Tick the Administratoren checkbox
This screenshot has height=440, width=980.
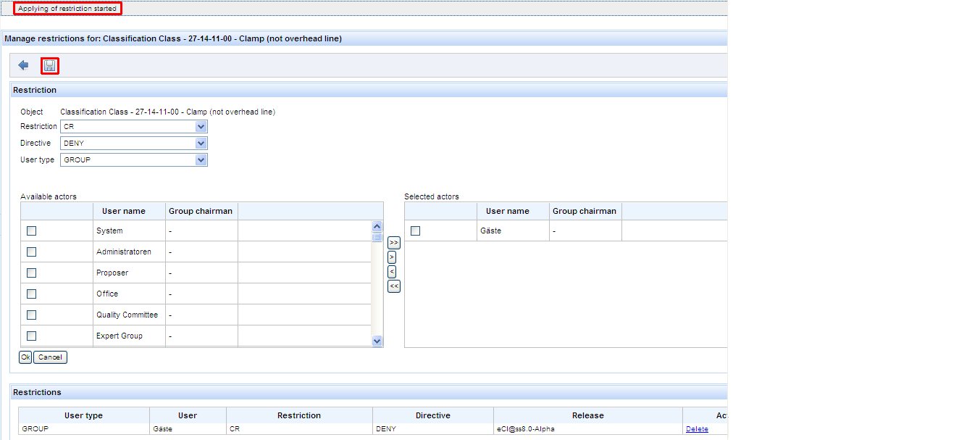pyautogui.click(x=31, y=252)
